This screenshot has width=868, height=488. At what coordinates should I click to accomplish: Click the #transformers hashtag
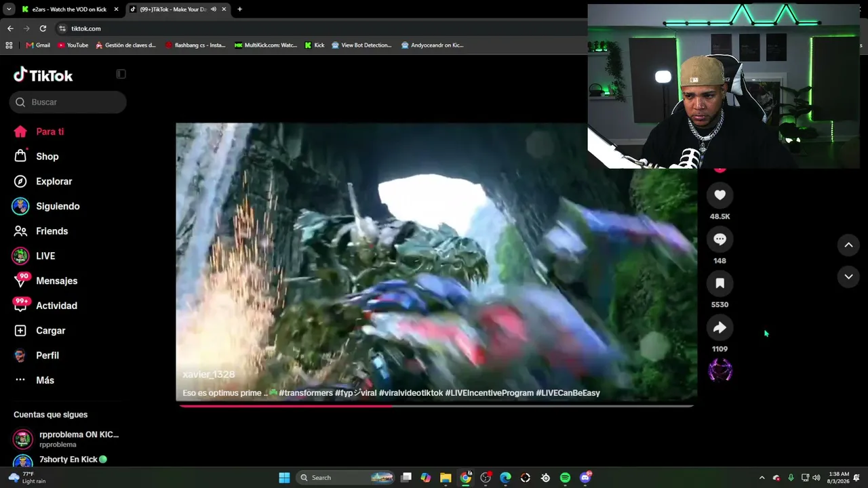[306, 393]
